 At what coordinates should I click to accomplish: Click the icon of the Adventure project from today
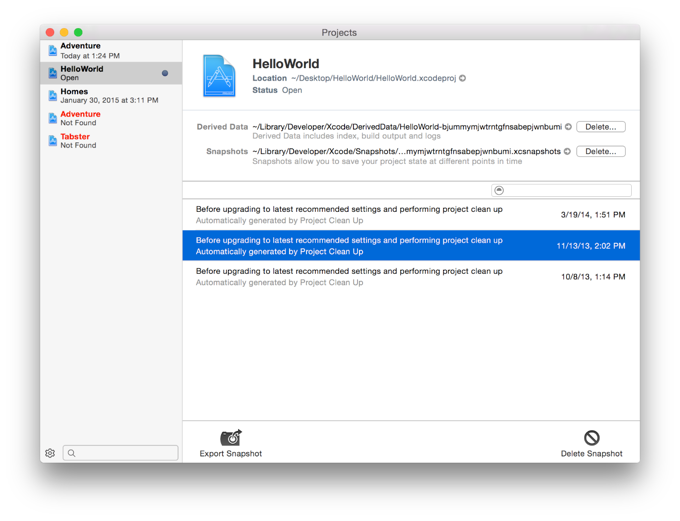(x=52, y=51)
